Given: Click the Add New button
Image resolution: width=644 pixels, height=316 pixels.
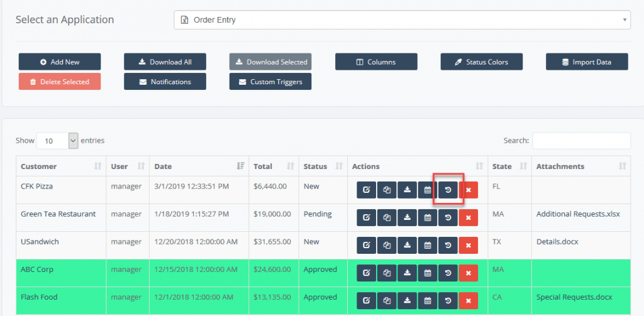Looking at the screenshot, I should (x=60, y=62).
